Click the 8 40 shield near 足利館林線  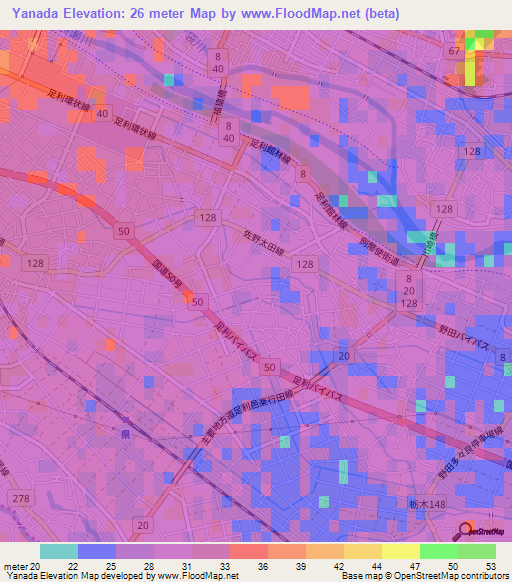pyautogui.click(x=229, y=132)
